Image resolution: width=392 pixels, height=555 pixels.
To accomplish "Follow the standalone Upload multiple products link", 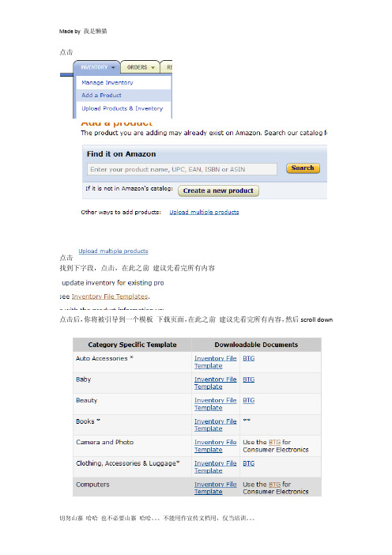I will (113, 251).
